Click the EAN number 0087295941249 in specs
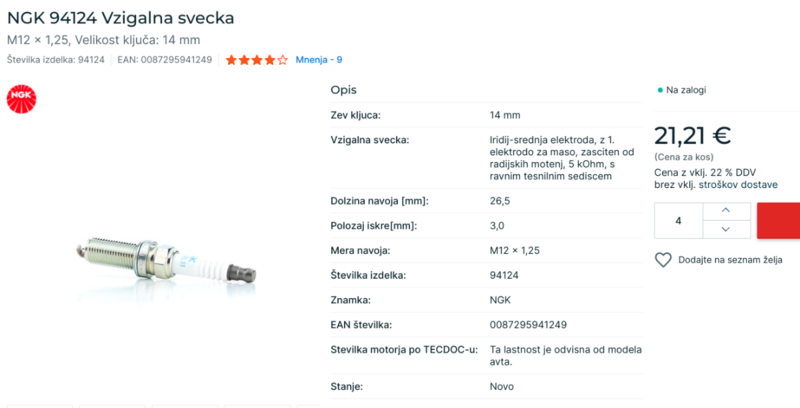 (528, 325)
